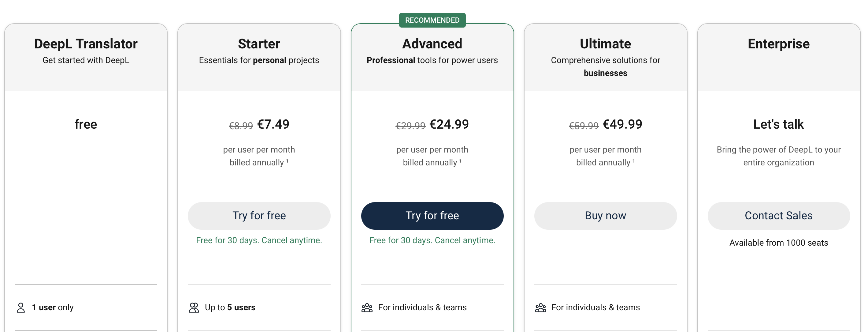Click Buy now for the Ultimate plan
The image size is (868, 332).
pos(605,216)
